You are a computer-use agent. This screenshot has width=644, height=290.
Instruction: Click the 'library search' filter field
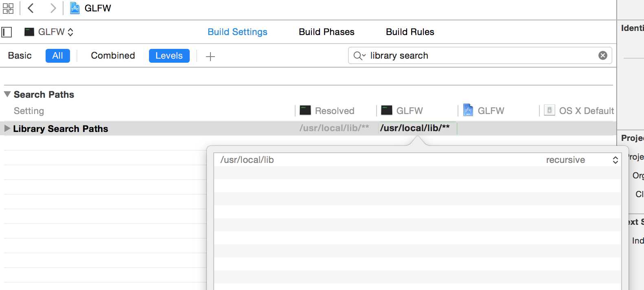tap(480, 55)
